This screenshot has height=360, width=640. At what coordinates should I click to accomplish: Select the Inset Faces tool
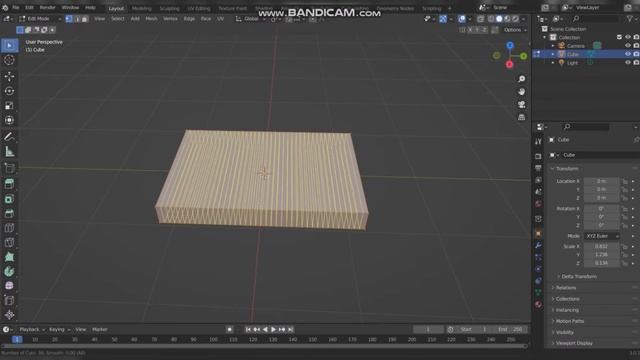tap(9, 199)
